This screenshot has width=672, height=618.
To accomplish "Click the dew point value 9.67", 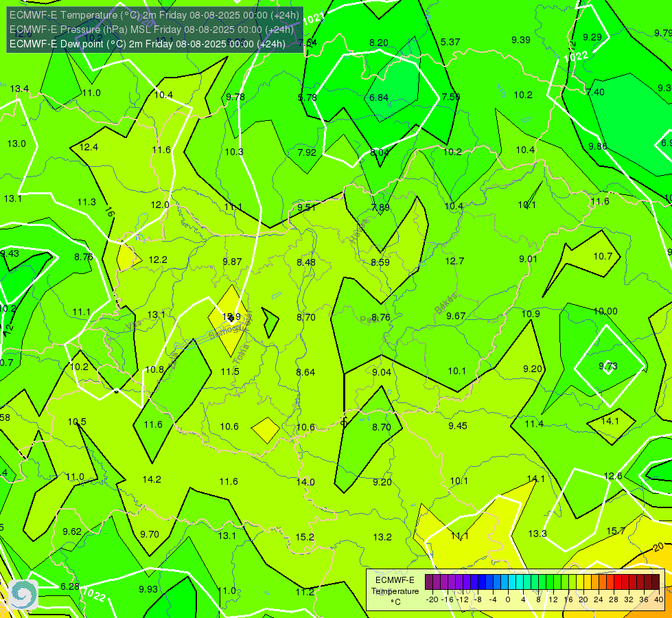I will point(456,316).
